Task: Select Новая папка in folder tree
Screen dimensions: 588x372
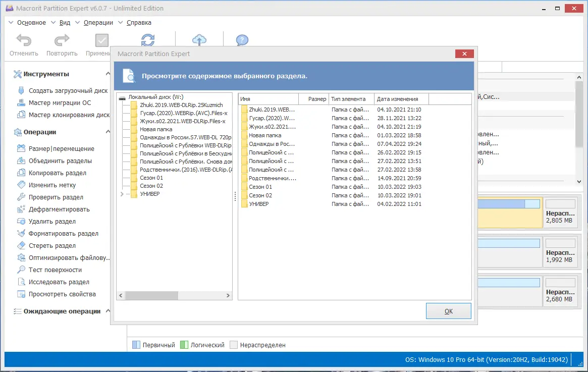Action: [x=156, y=129]
